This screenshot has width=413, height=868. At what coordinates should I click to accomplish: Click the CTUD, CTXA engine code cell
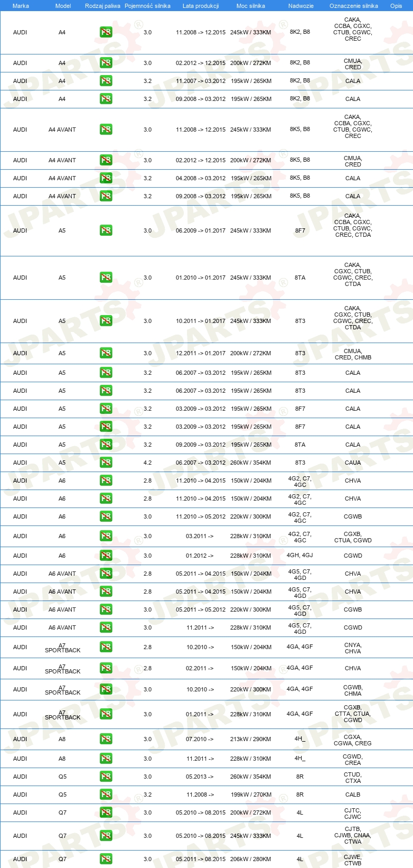point(353,778)
